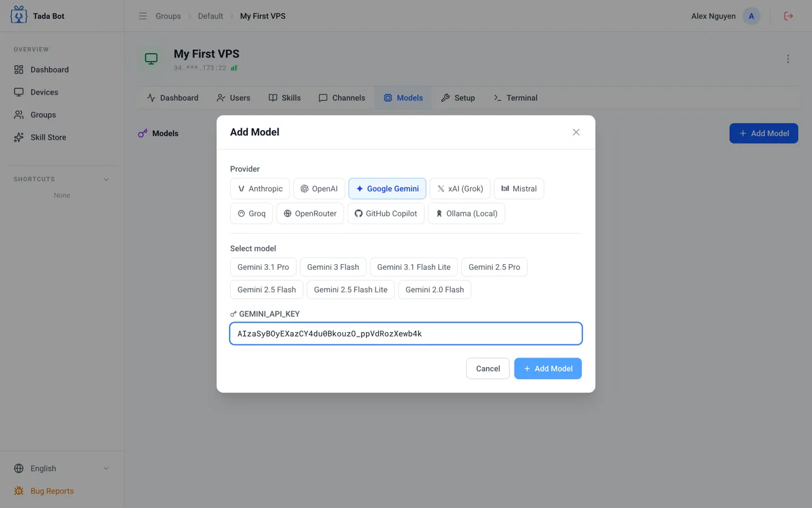Open Groups in the left sidebar
This screenshot has width=812, height=508.
point(62,115)
